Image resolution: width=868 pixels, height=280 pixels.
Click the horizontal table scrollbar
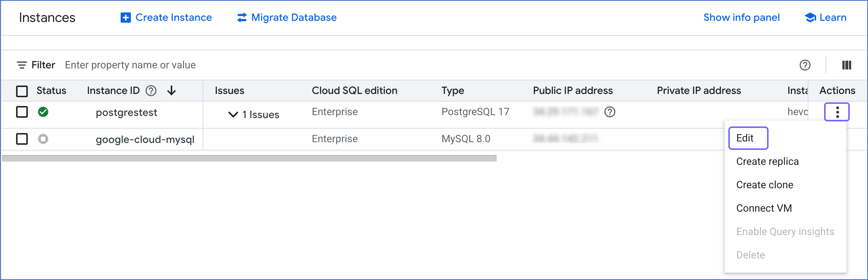point(249,158)
